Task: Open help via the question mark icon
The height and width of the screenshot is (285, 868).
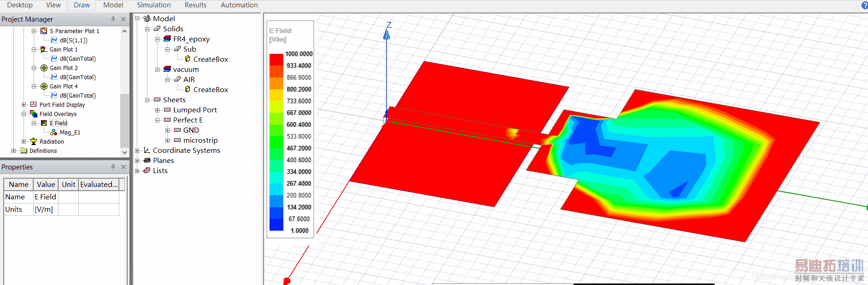Action: [864, 5]
